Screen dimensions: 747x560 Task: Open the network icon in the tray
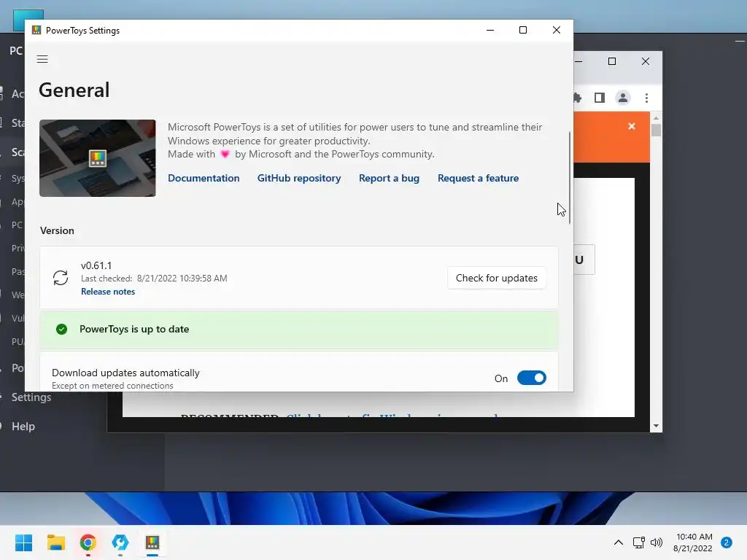tap(639, 542)
